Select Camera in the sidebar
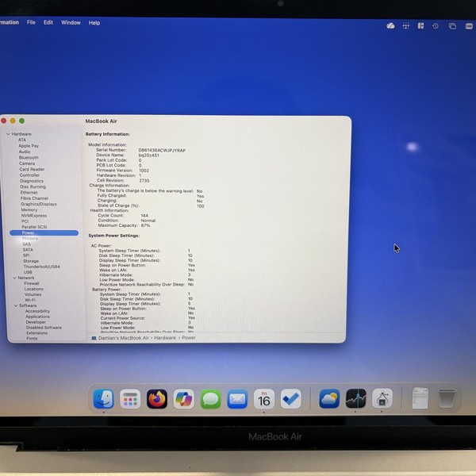This screenshot has width=476, height=476. click(27, 163)
